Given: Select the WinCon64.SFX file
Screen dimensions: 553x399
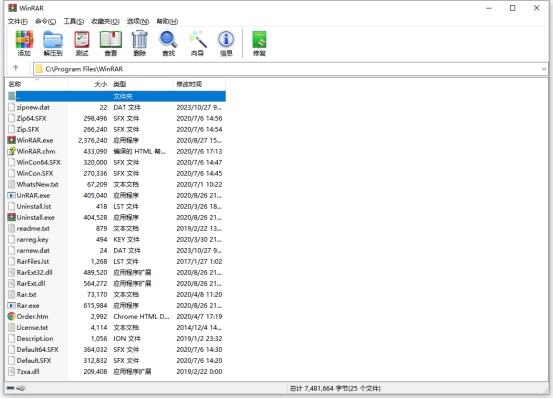Looking at the screenshot, I should 38,162.
